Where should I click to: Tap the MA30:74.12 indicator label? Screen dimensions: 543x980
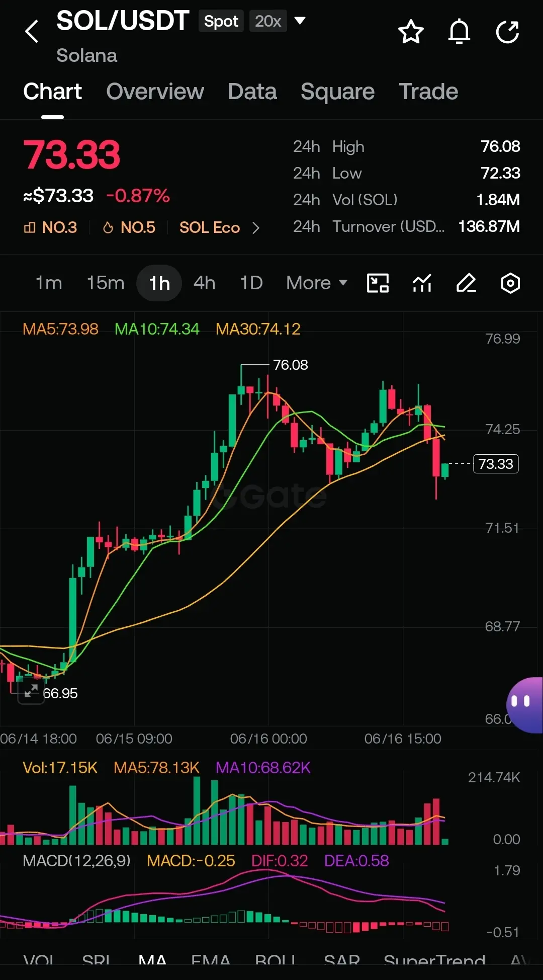click(x=258, y=329)
